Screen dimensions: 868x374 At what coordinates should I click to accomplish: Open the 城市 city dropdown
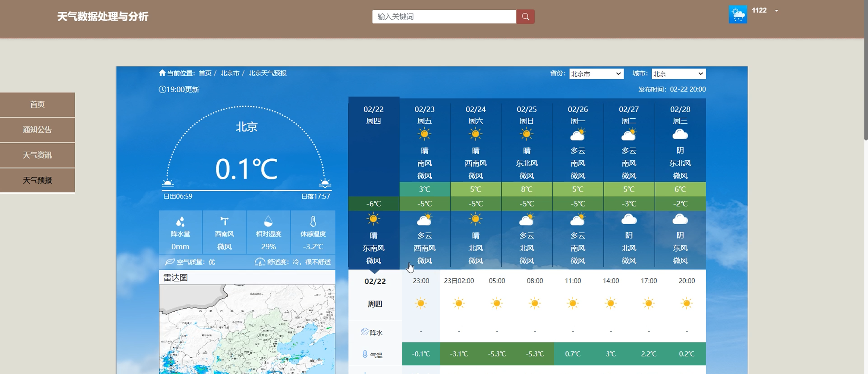[679, 74]
